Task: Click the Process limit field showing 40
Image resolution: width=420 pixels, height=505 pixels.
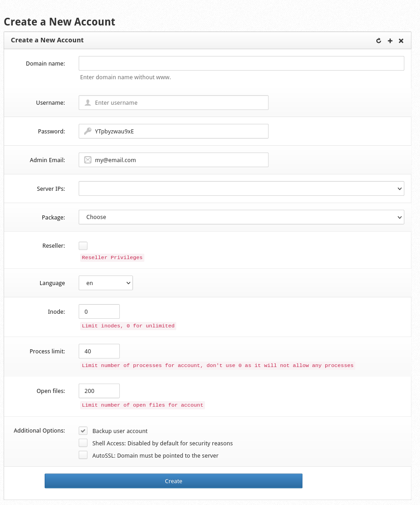Action: 99,351
